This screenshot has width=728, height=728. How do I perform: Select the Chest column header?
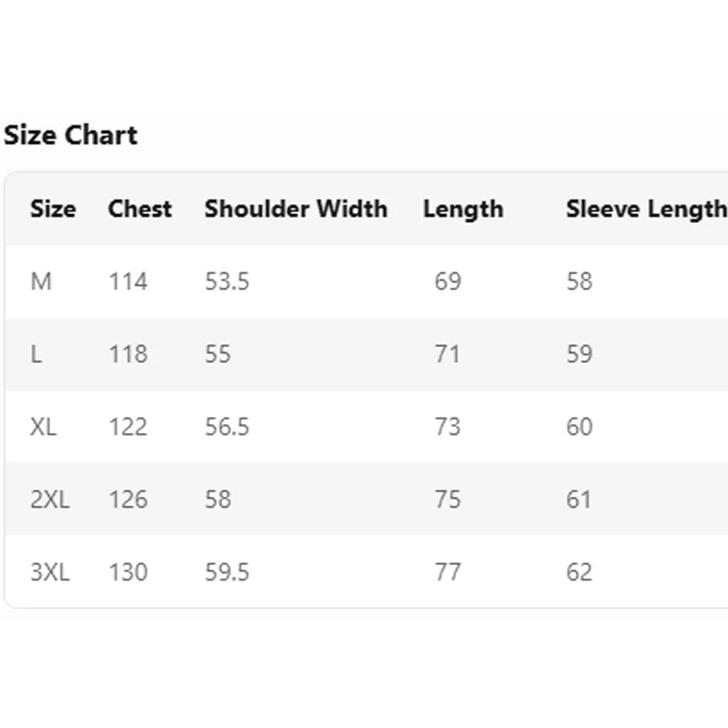pos(139,209)
